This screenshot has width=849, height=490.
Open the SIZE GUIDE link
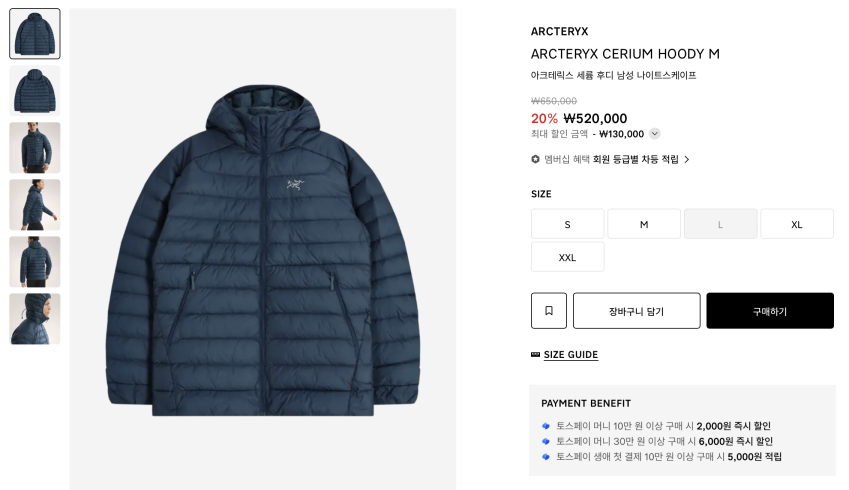[571, 355]
